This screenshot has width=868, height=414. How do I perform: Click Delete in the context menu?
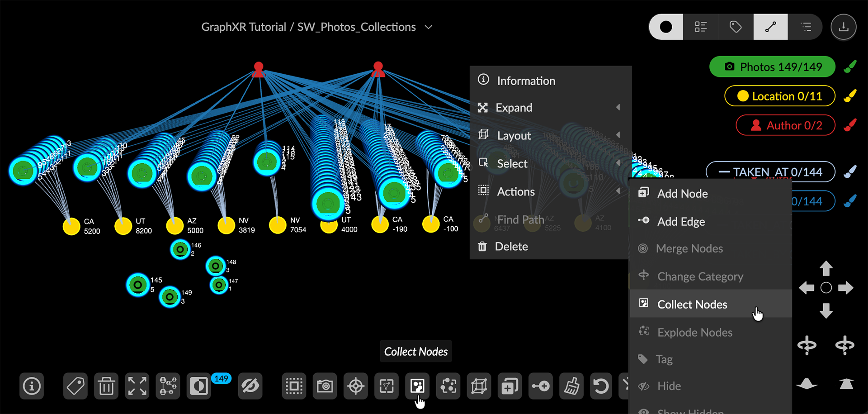tap(511, 247)
